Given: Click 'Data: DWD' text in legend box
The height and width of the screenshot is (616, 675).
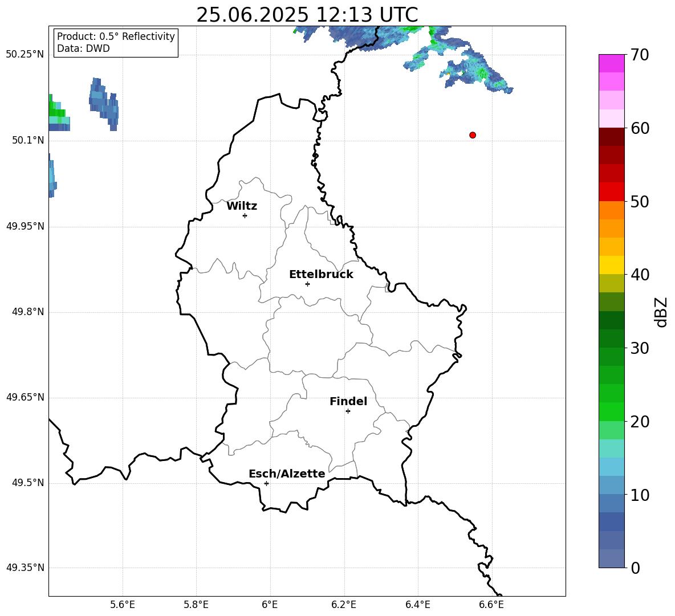Looking at the screenshot, I should point(83,48).
